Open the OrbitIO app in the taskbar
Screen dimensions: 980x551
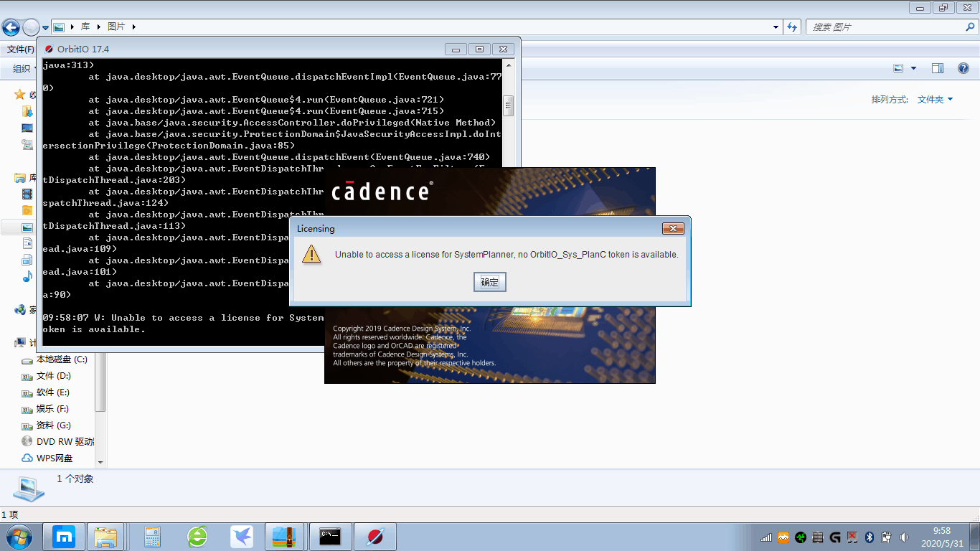pyautogui.click(x=375, y=537)
